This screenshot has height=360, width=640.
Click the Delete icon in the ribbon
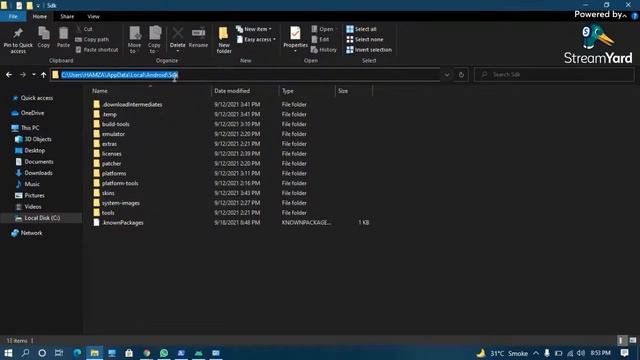pos(178,40)
